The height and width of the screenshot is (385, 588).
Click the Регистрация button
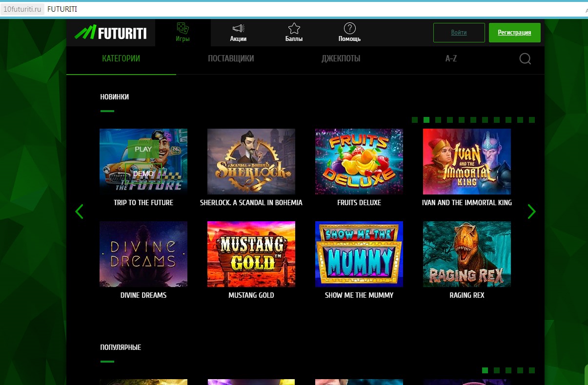[x=514, y=33]
